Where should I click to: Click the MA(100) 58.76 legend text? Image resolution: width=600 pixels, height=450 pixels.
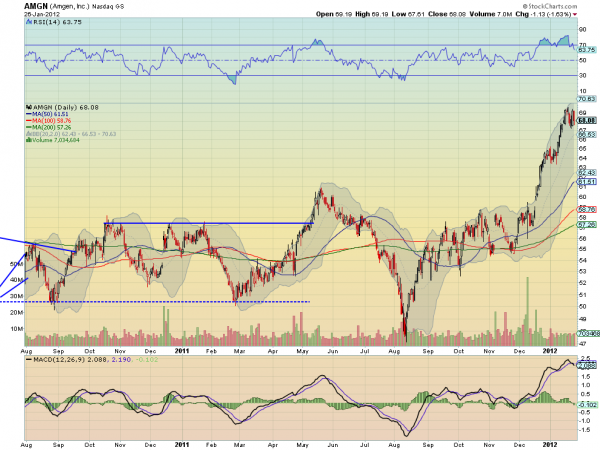click(x=52, y=121)
